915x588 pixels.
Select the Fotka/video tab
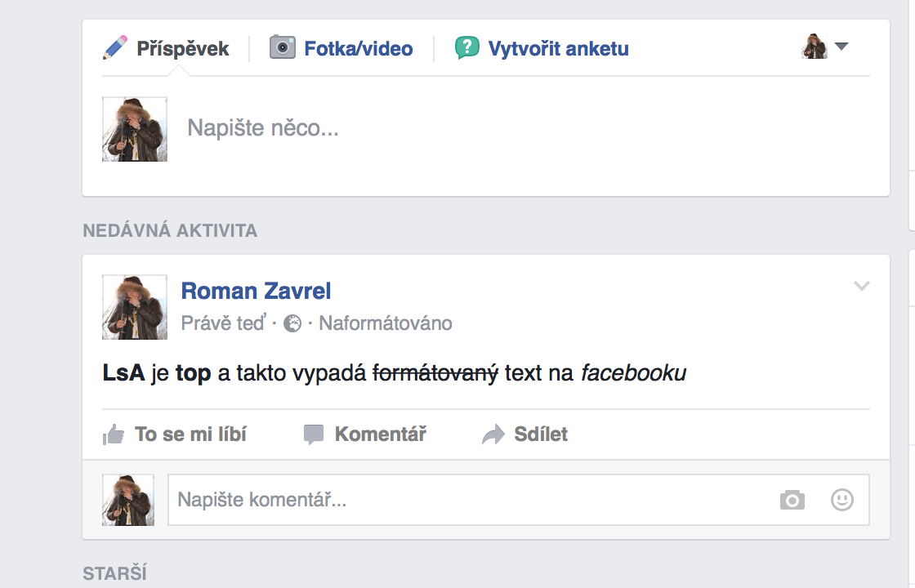click(358, 49)
